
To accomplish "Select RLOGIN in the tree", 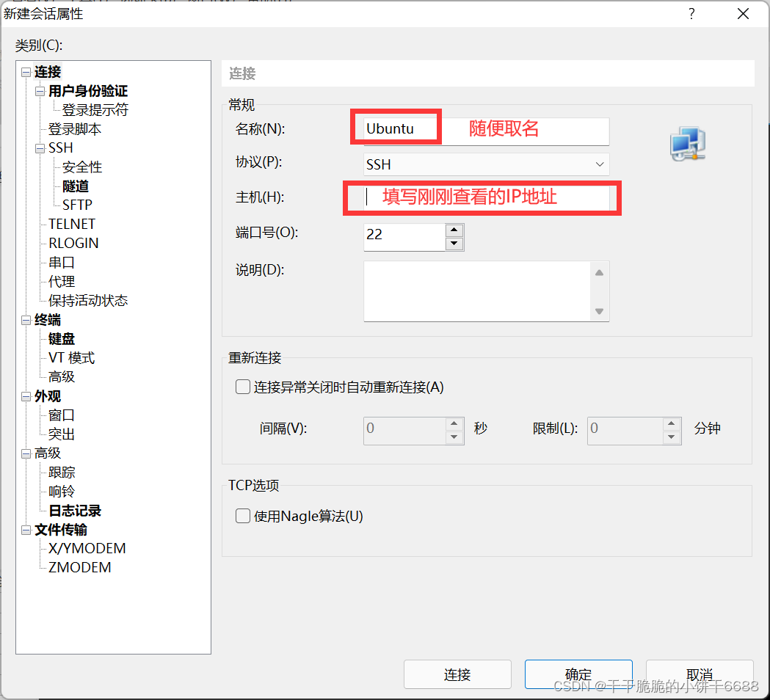I will tap(73, 244).
